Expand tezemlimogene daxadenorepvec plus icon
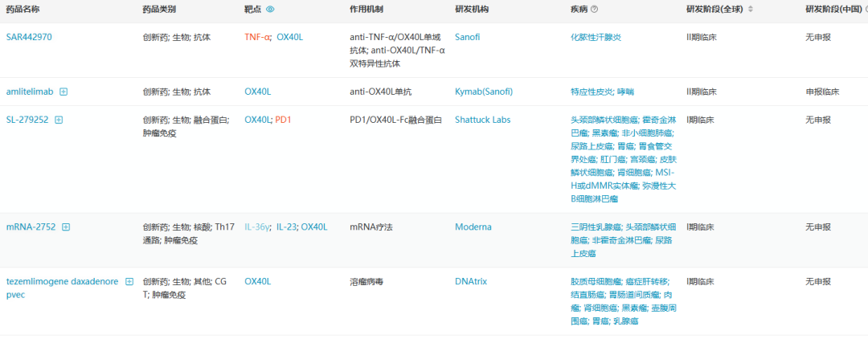 [x=129, y=281]
